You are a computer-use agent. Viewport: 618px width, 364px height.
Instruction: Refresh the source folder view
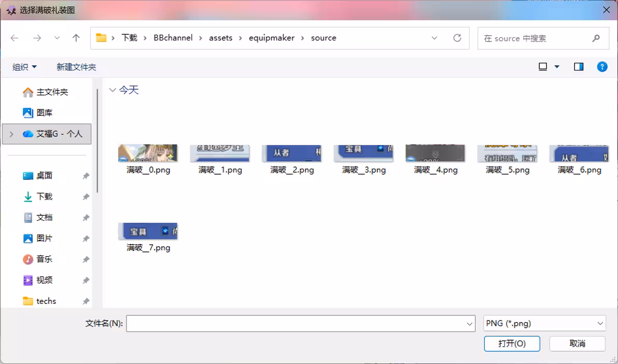(457, 38)
